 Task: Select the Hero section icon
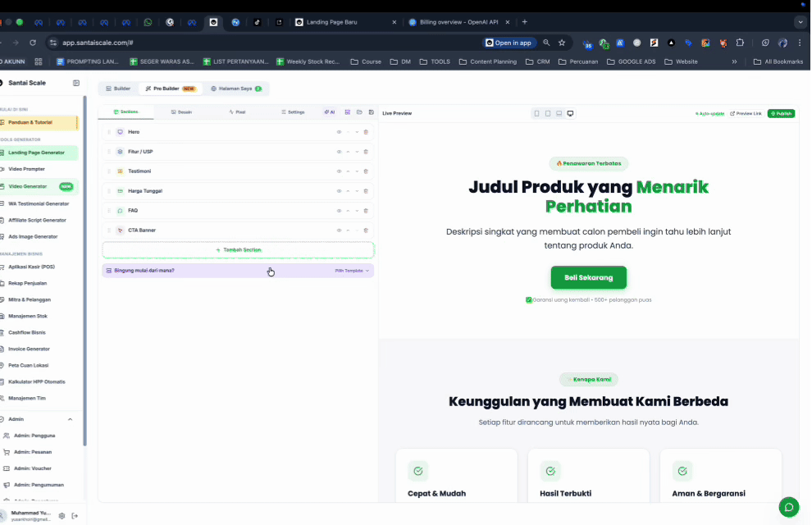click(120, 131)
